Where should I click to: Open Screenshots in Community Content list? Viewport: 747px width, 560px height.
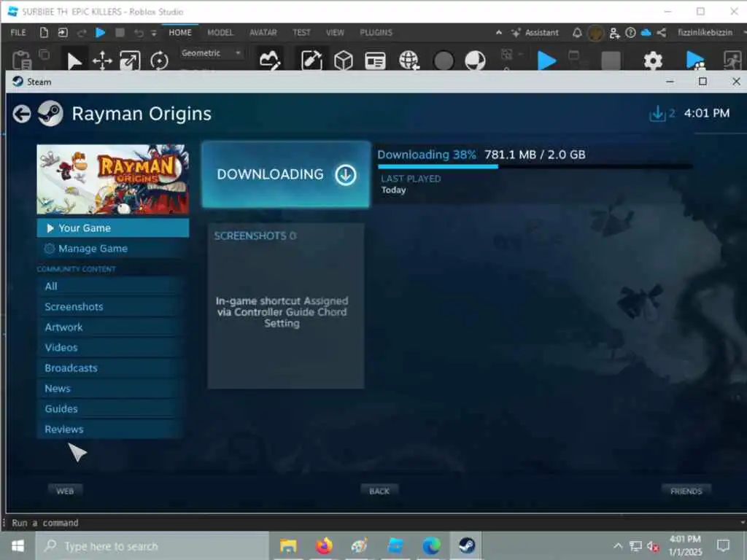[x=111, y=307]
